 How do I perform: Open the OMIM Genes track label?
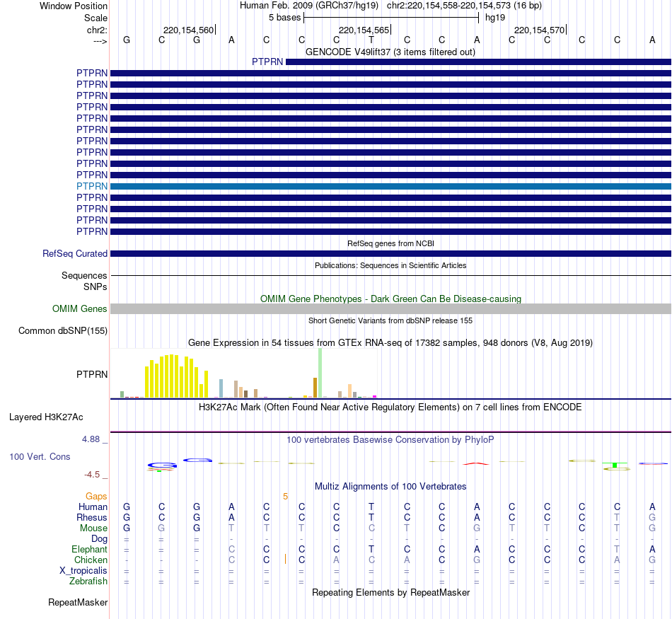point(79,308)
